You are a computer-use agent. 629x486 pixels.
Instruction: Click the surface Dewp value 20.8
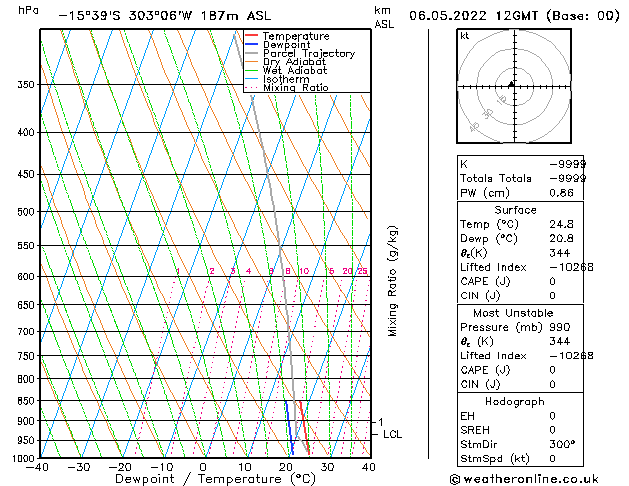tap(561, 239)
